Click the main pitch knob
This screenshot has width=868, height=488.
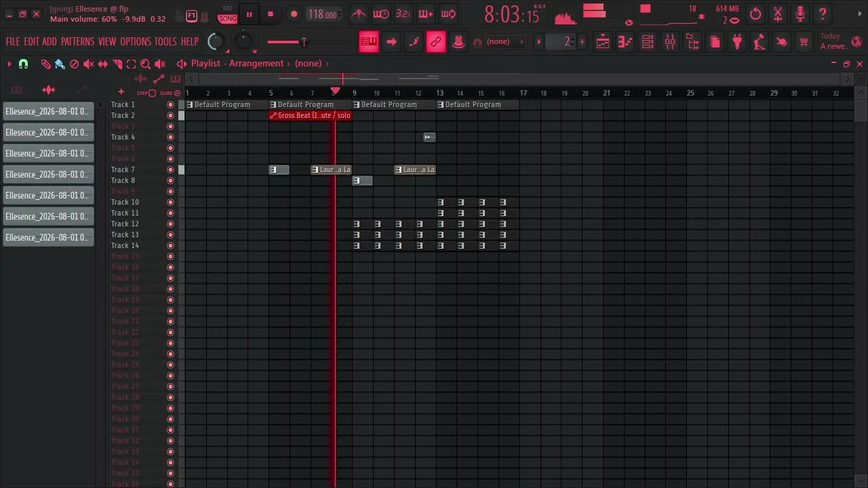tap(243, 42)
